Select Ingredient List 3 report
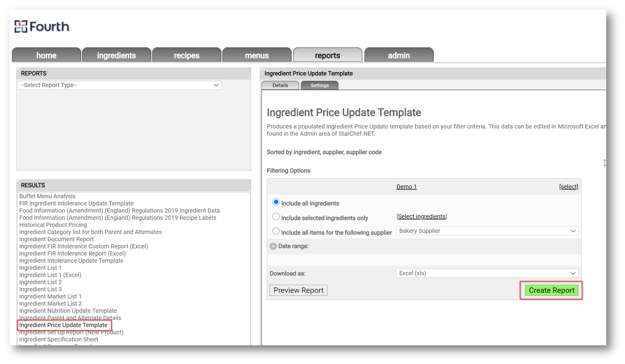625x364 pixels. click(40, 289)
